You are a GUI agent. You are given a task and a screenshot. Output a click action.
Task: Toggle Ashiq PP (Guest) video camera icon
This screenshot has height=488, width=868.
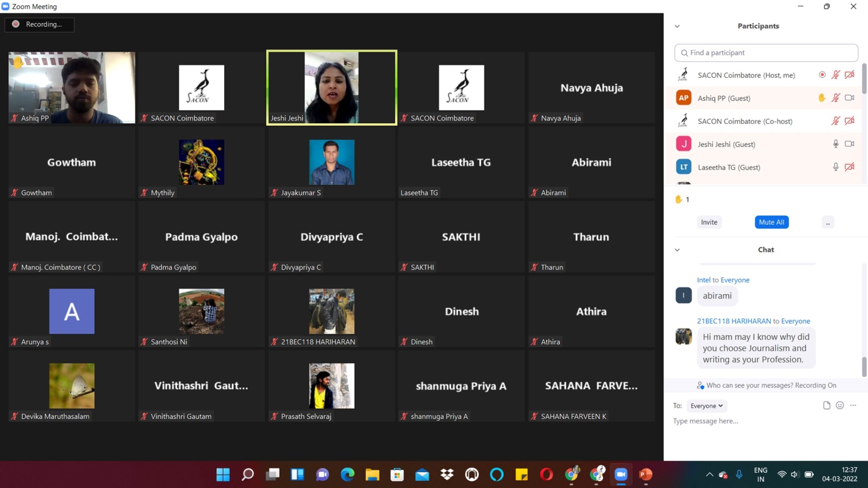(x=849, y=98)
